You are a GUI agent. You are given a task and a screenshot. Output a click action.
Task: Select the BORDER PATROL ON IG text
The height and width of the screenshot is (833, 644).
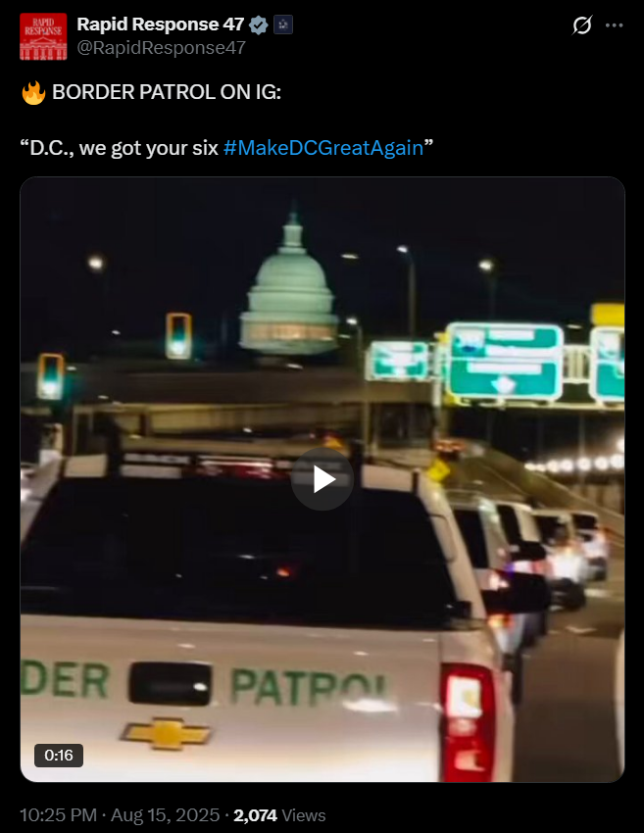(167, 92)
